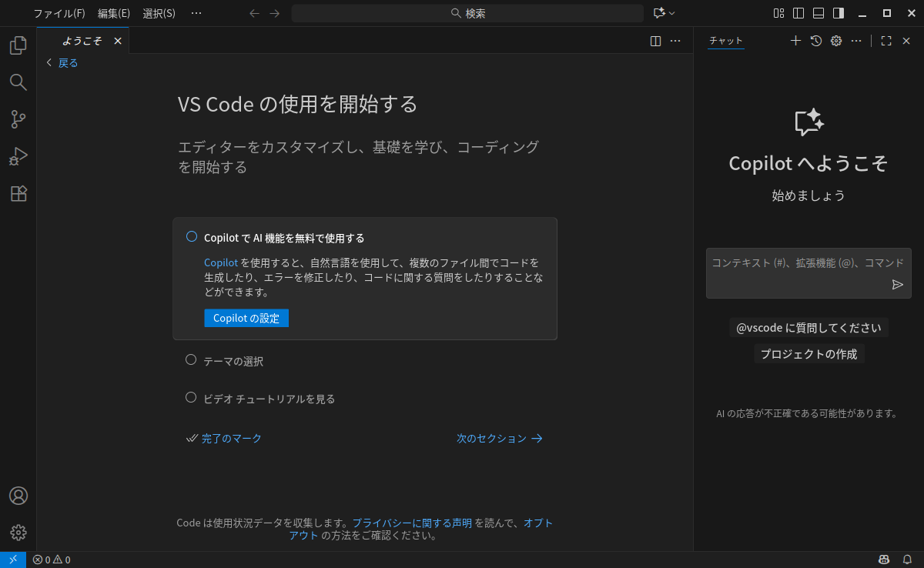This screenshot has width=924, height=568.
Task: Open the 選択(S) menu
Action: (x=159, y=13)
